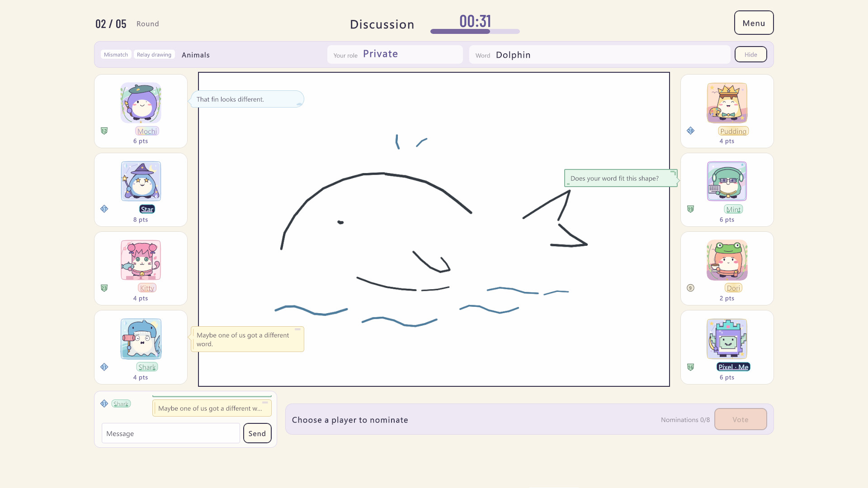The image size is (868, 488).
Task: Click Kitty's name label
Action: (147, 288)
